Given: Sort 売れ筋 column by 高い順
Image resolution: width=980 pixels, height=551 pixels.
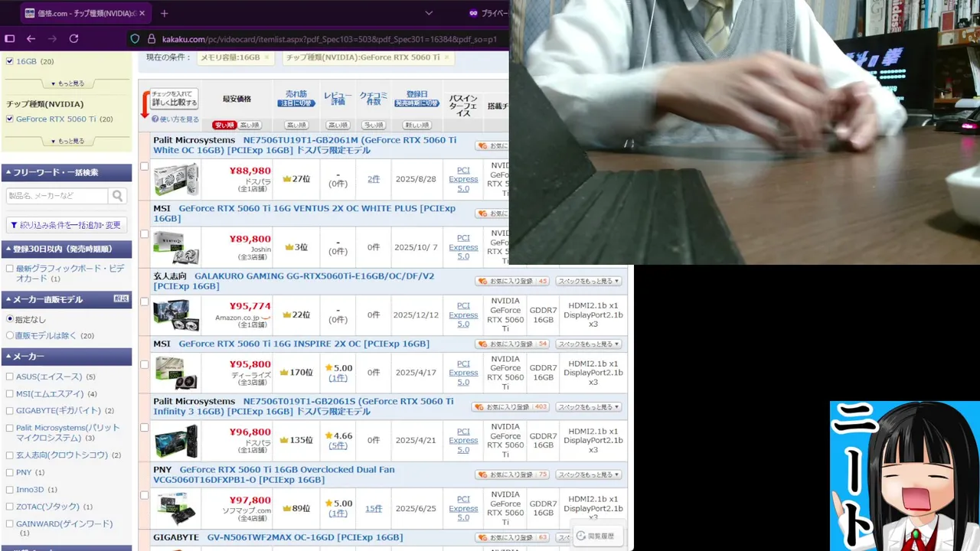Looking at the screenshot, I should [296, 126].
